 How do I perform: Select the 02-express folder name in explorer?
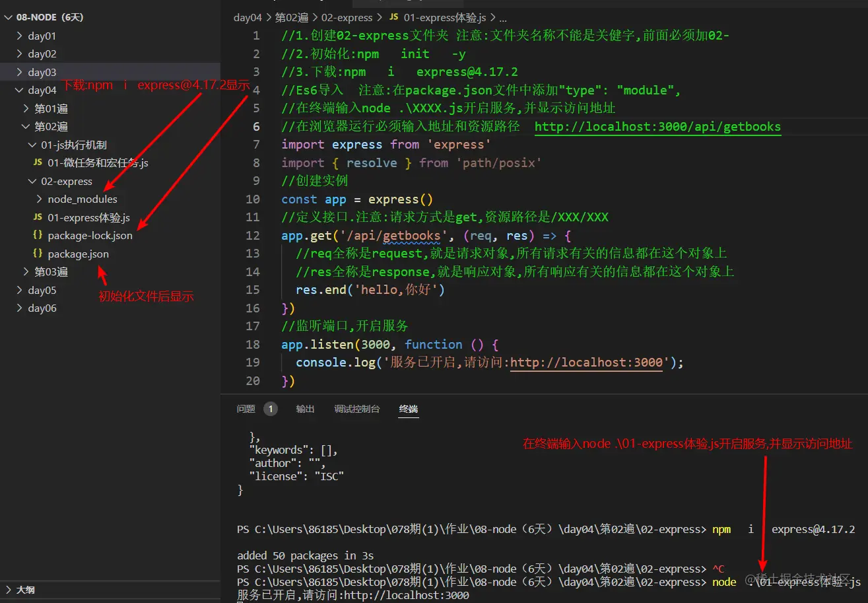click(x=67, y=181)
